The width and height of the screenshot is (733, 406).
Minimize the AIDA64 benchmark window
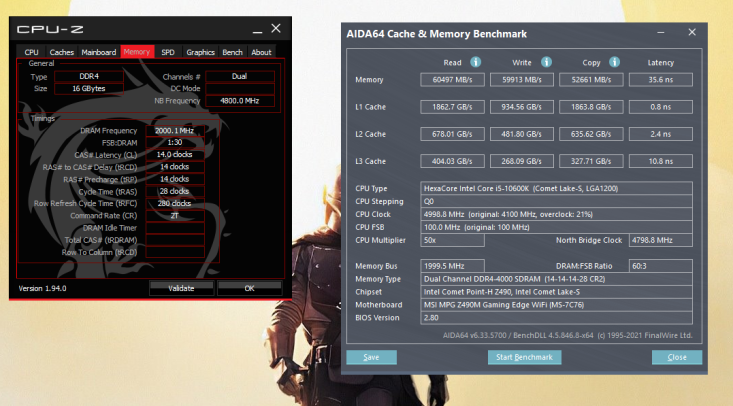(x=661, y=33)
